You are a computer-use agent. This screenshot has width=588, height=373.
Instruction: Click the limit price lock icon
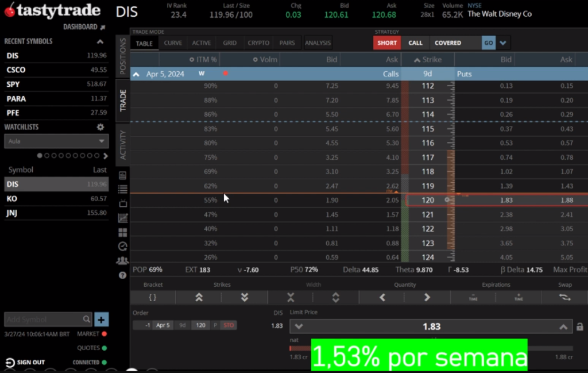(580, 326)
